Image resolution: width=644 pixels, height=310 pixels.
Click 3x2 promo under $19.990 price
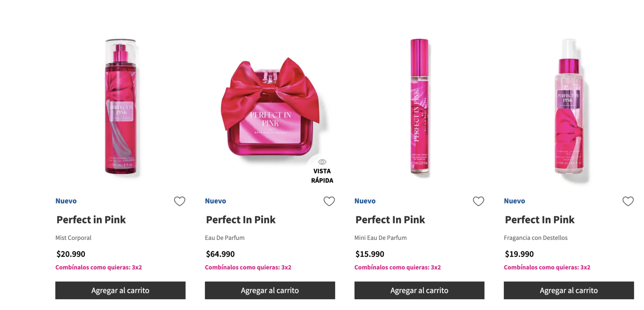pyautogui.click(x=547, y=267)
